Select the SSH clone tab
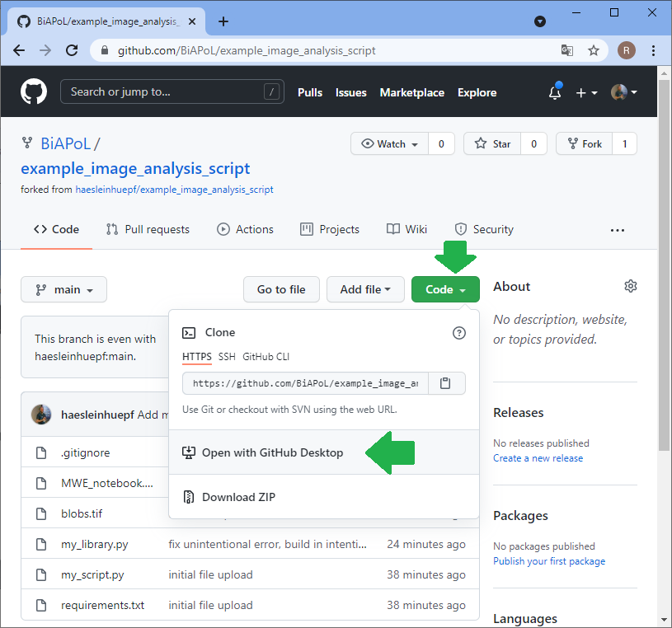The width and height of the screenshot is (672, 628). [227, 357]
